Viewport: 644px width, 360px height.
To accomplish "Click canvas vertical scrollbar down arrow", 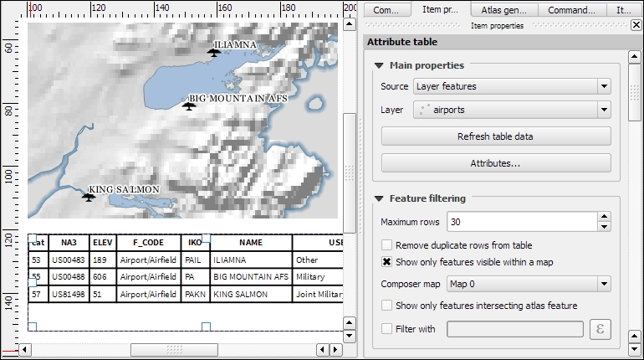I will coord(350,336).
